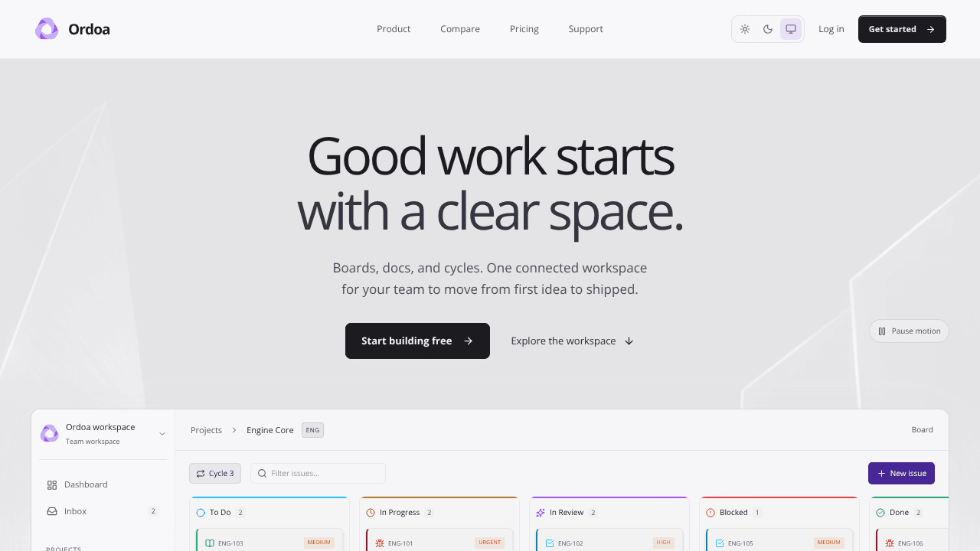This screenshot has height=551, width=980.
Task: Open the Support nav item
Action: 586,29
